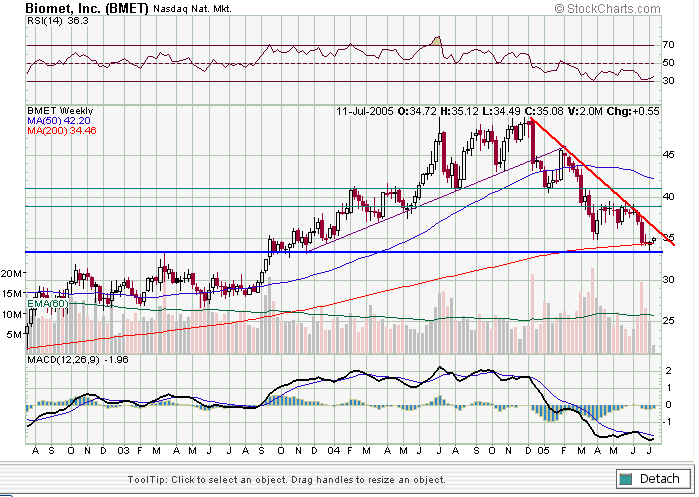699x497 pixels.
Task: Click the 'MA(50) 42.20' legend text
Action: [x=59, y=121]
